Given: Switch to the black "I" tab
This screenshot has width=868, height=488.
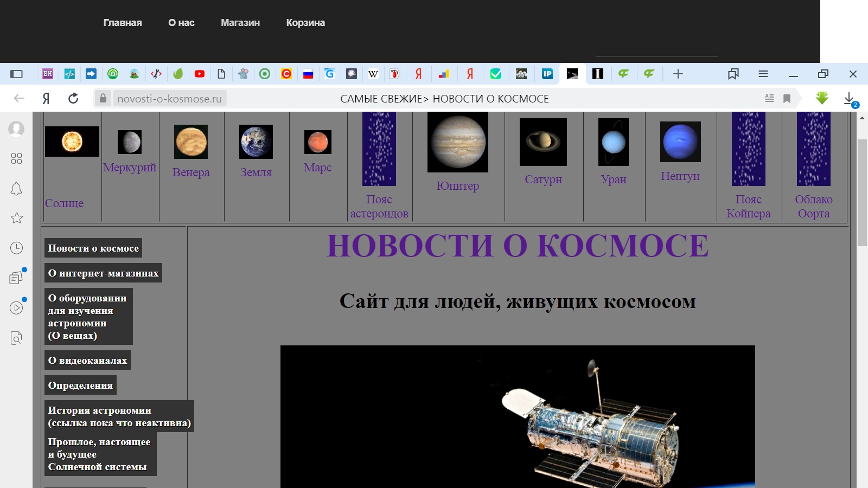Looking at the screenshot, I should pos(598,74).
